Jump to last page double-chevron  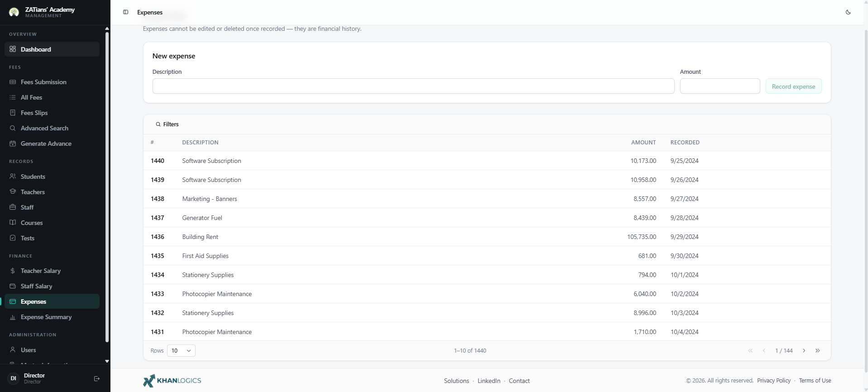click(x=818, y=350)
